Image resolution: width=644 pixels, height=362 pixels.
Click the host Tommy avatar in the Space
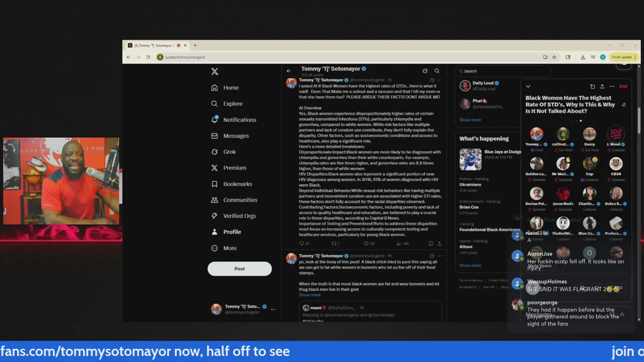point(536,134)
